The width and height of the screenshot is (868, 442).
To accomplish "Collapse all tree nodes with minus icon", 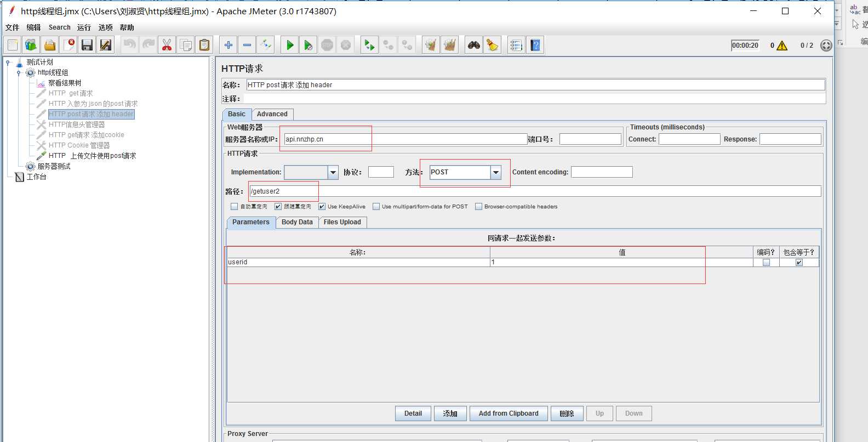I will pos(247,45).
